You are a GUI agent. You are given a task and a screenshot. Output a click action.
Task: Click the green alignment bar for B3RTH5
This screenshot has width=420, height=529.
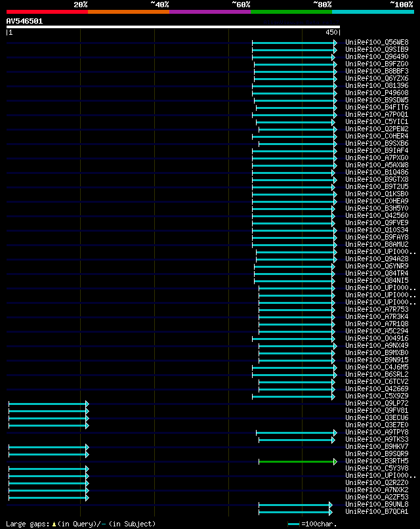coord(297,461)
